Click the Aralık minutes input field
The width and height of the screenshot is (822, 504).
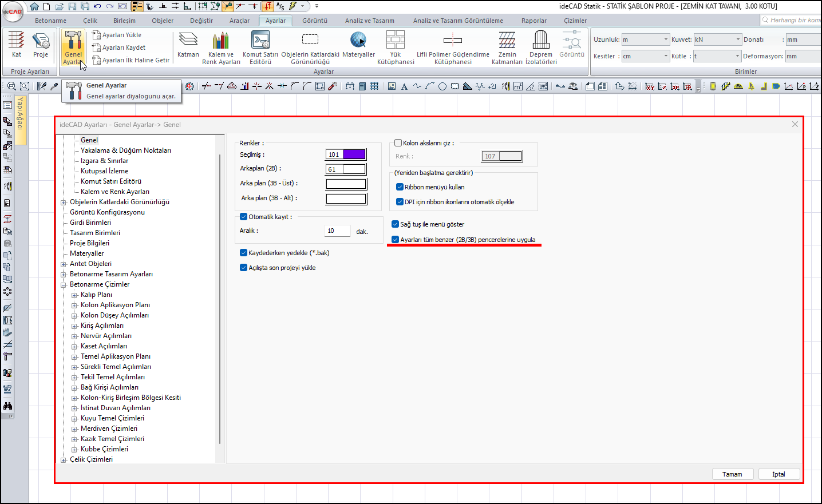point(337,231)
